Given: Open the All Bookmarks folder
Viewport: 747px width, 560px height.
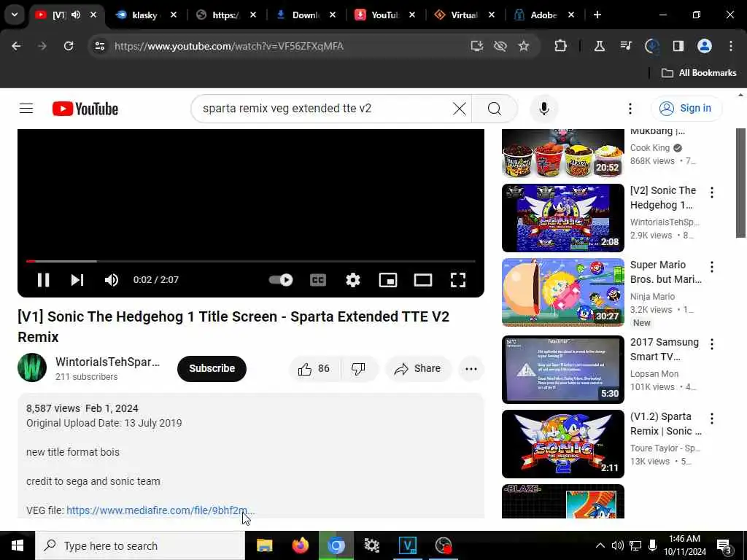Looking at the screenshot, I should [699, 73].
